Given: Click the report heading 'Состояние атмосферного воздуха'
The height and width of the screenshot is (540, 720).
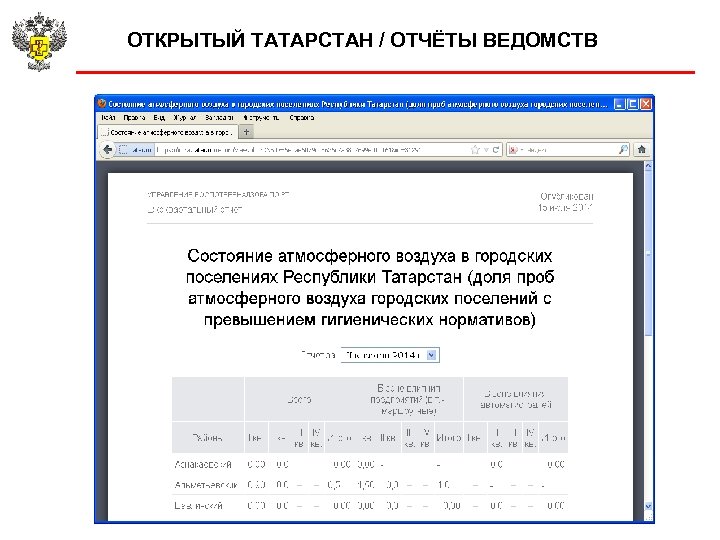Looking at the screenshot, I should 370,287.
